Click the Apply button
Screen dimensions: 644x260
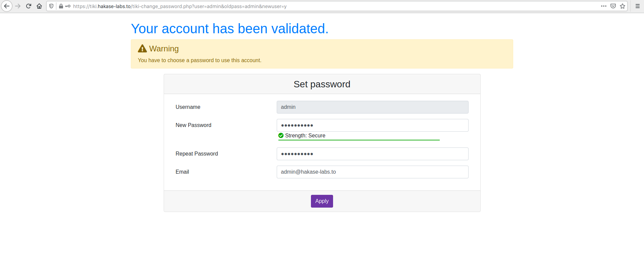[x=322, y=201]
